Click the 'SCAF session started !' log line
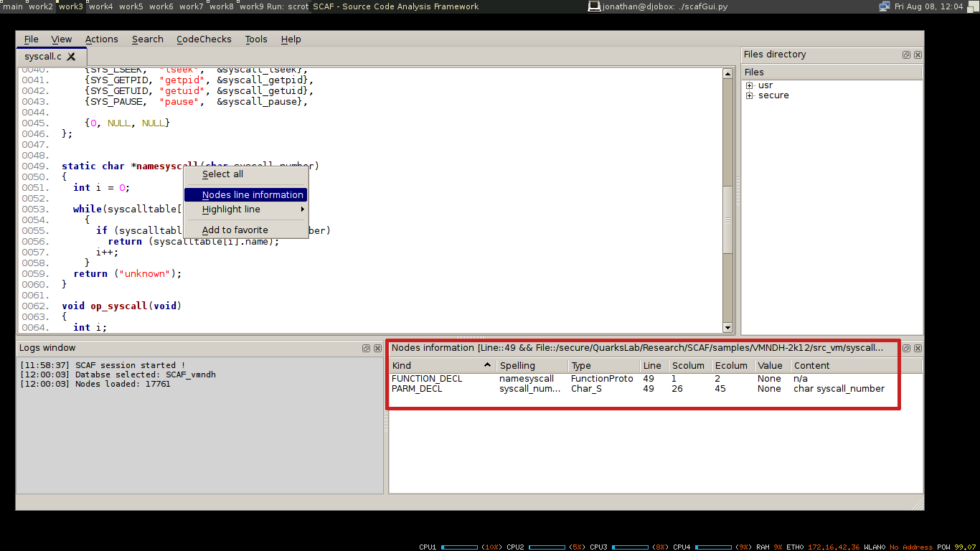Image resolution: width=980 pixels, height=551 pixels. click(103, 365)
